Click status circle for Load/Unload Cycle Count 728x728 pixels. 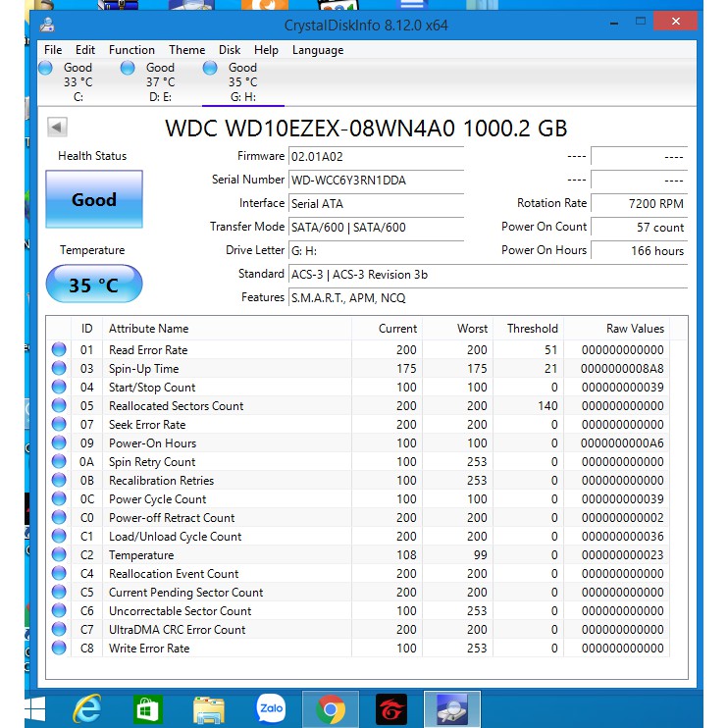click(x=59, y=536)
